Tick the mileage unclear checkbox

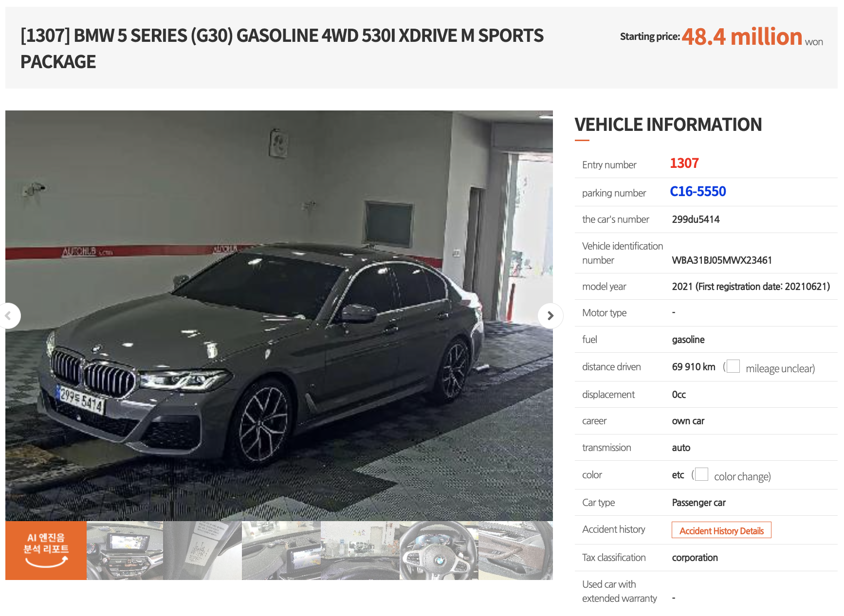pyautogui.click(x=733, y=366)
